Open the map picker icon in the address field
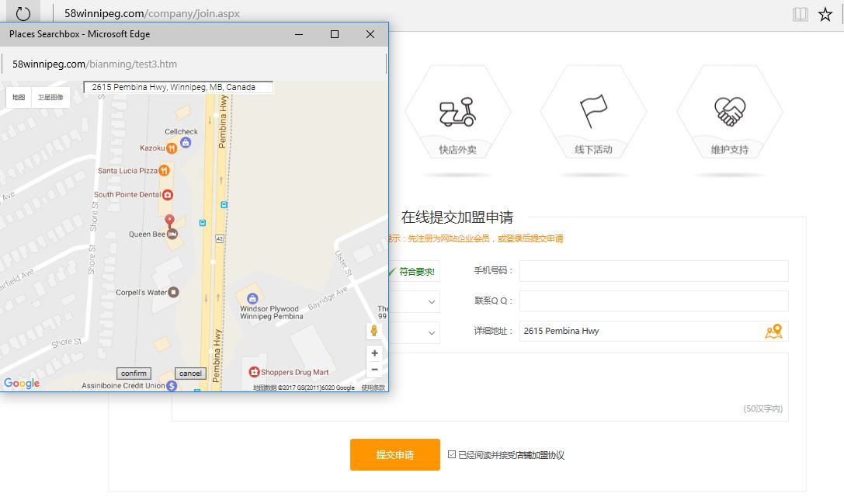This screenshot has height=504, width=844. point(773,331)
